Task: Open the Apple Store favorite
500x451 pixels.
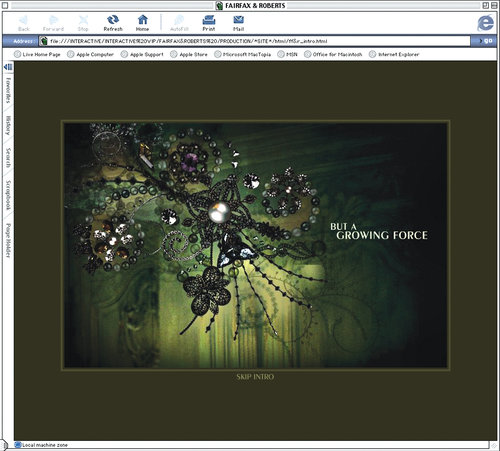Action: [189, 54]
